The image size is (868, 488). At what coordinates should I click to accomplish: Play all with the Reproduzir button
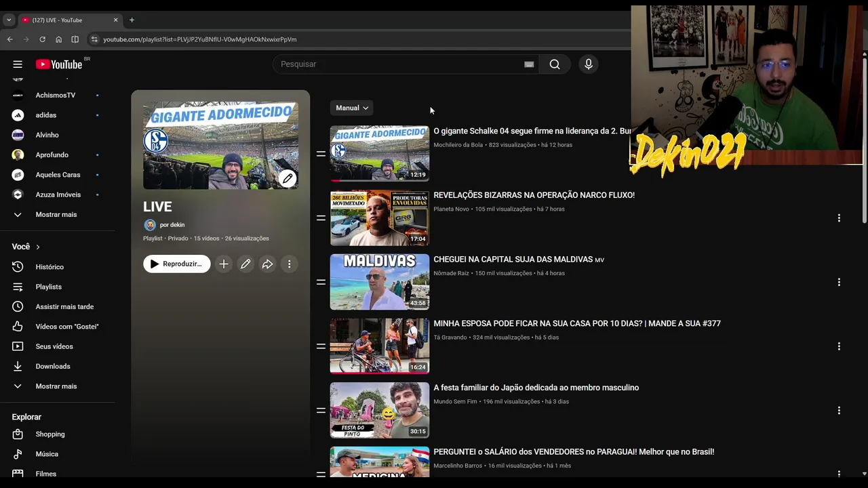coord(176,264)
